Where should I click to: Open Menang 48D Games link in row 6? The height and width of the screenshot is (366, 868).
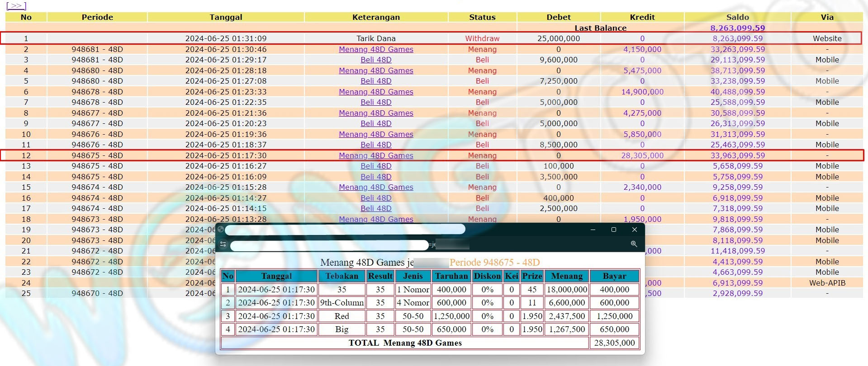tap(376, 92)
